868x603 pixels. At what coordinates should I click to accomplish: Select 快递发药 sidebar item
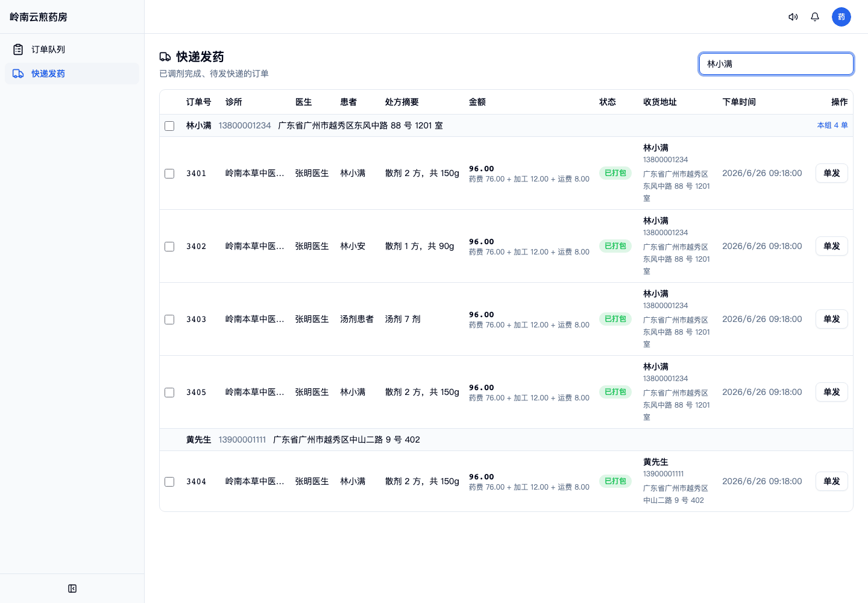72,74
